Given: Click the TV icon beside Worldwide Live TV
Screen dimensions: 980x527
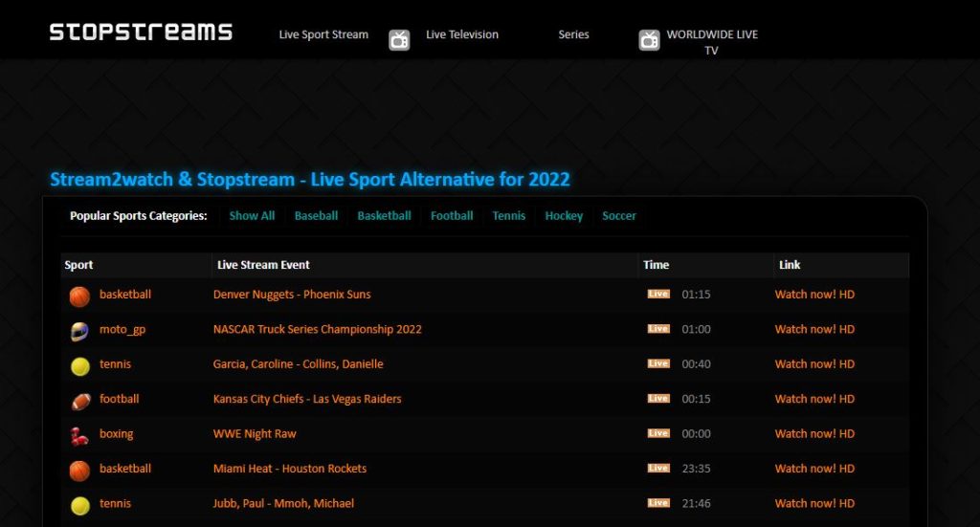Looking at the screenshot, I should [x=650, y=40].
